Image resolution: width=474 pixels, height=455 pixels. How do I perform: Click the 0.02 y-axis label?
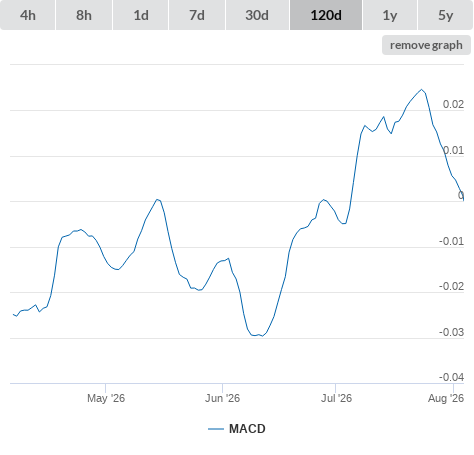click(453, 104)
